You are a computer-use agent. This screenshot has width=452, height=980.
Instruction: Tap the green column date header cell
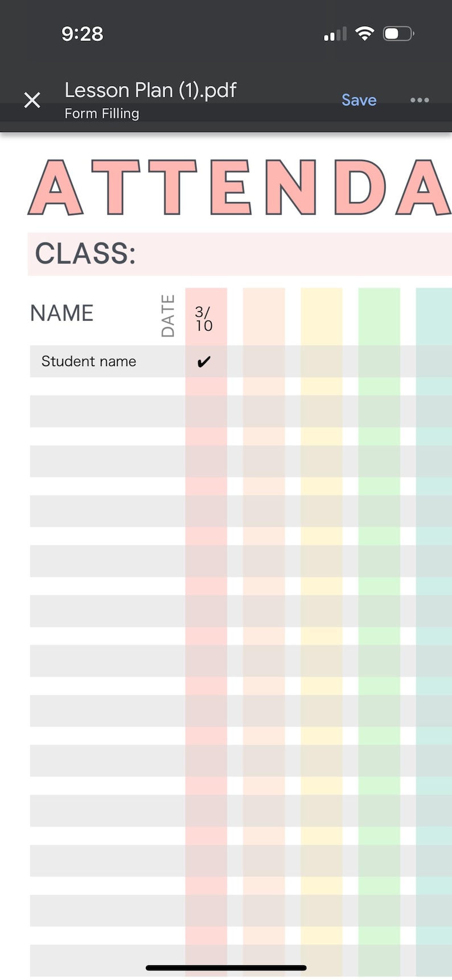(379, 317)
